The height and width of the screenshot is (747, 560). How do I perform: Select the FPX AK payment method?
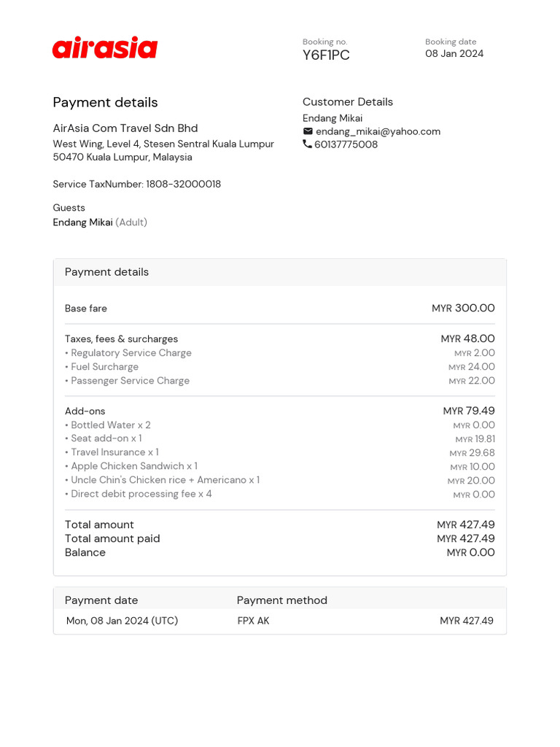[253, 621]
